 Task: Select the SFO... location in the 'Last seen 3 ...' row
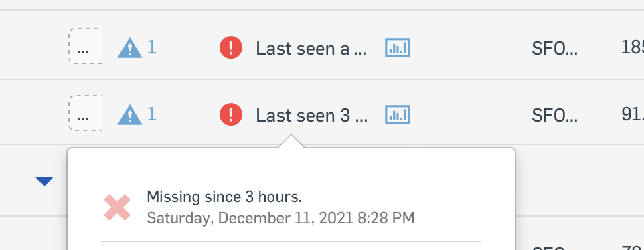[x=554, y=115]
